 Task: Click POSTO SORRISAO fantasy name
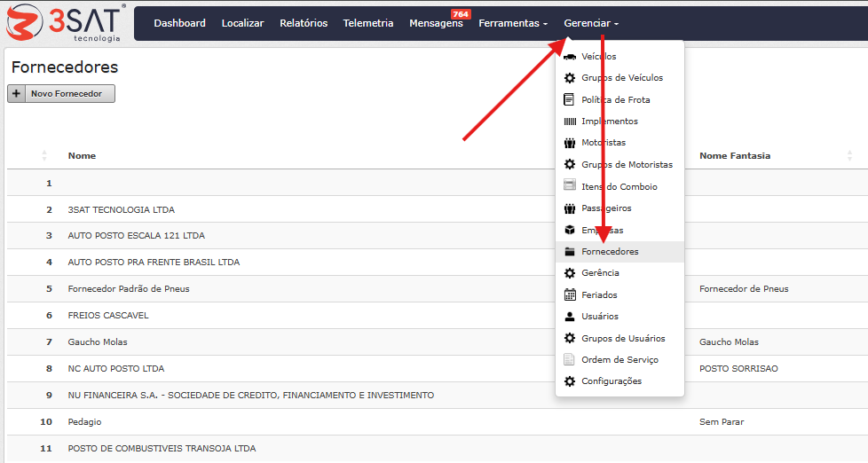[x=738, y=368]
